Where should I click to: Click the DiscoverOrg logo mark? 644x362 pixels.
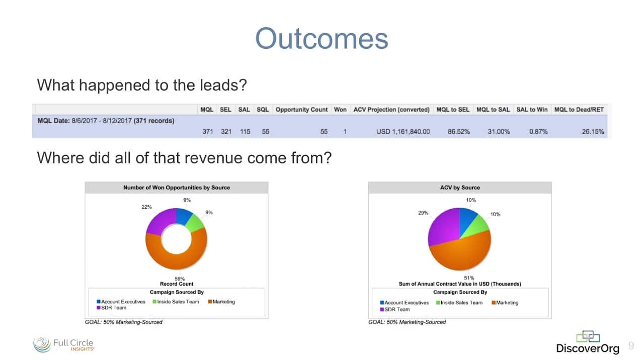pyautogui.click(x=588, y=336)
